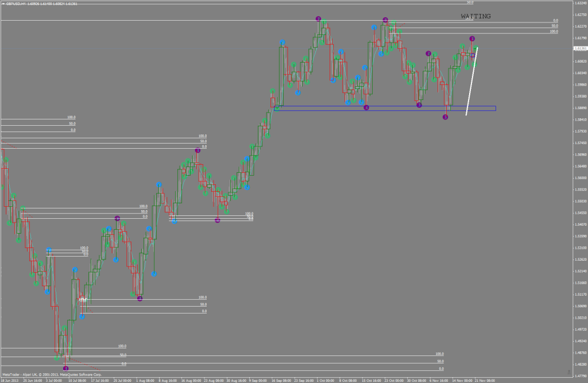Click the 30 Aug 16:00 time axis label
The width and height of the screenshot is (588, 383).
[236, 380]
